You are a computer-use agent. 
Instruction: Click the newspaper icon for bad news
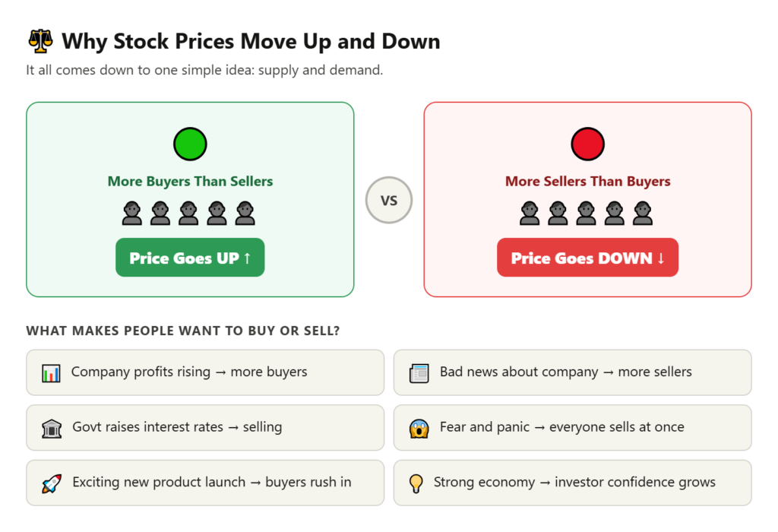tap(419, 373)
